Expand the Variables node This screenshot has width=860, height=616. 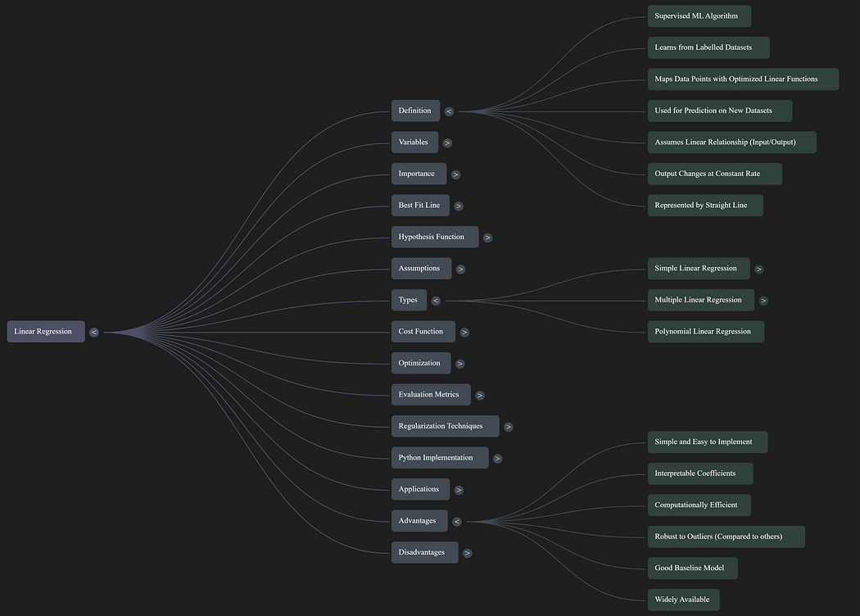447,143
